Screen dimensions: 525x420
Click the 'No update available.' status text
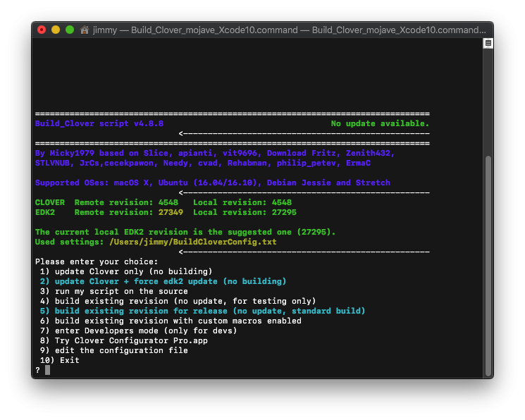click(380, 123)
